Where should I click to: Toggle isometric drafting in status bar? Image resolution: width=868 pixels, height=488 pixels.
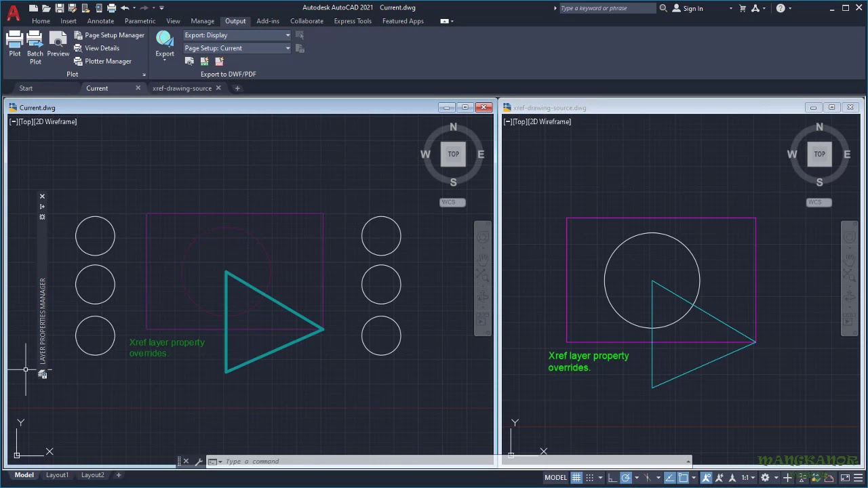point(648,478)
